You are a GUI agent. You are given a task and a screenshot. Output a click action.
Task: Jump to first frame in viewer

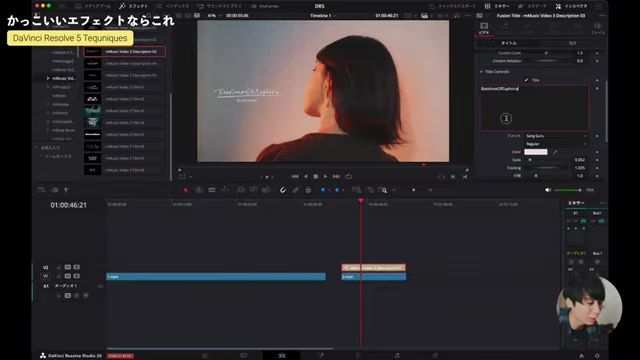[295, 176]
